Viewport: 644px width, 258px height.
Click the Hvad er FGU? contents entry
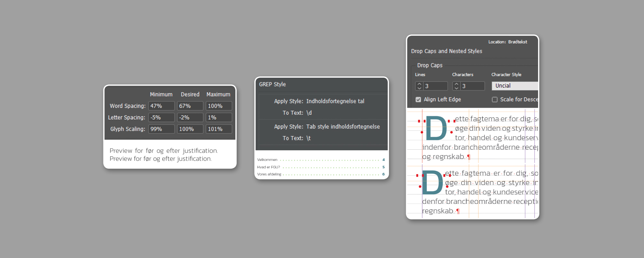click(269, 167)
